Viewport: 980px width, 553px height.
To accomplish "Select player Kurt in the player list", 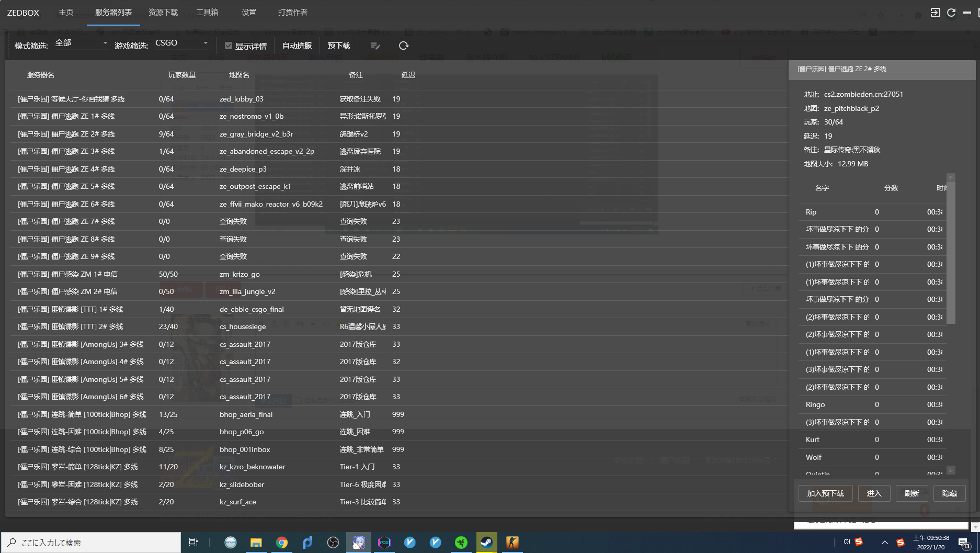I will (x=872, y=439).
